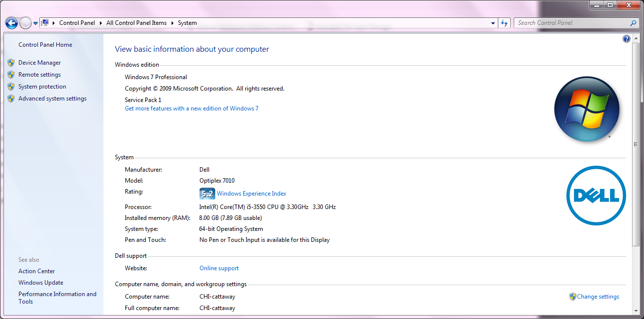Click the Full computer name value CHI-cattaway
644x319 pixels.
(x=217, y=308)
